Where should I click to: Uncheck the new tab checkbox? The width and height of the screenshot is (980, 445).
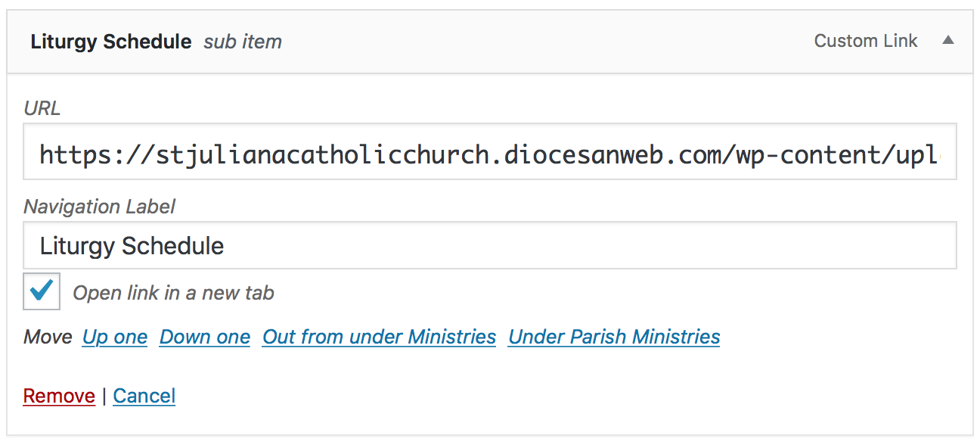pos(42,291)
